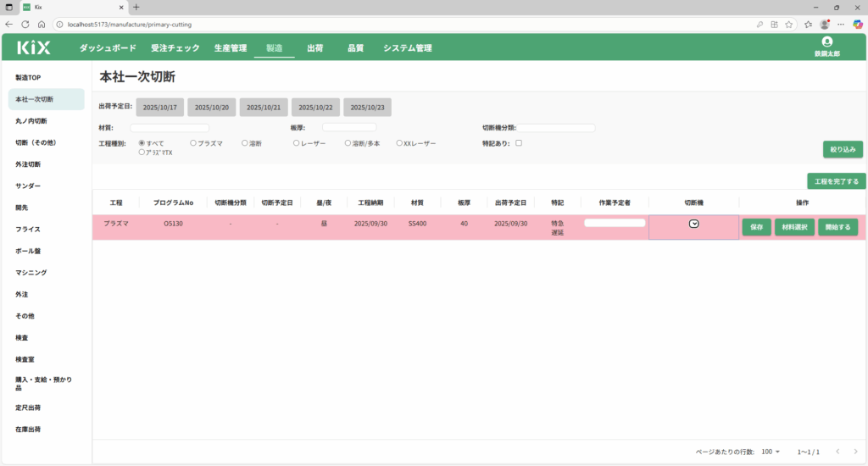Click the browser refresh icon
This screenshot has height=466, width=868.
[25, 25]
